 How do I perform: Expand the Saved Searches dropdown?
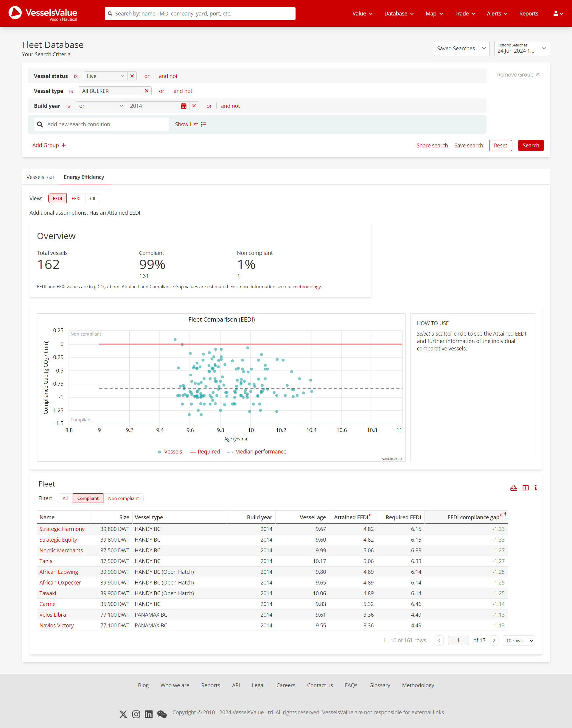pos(461,49)
